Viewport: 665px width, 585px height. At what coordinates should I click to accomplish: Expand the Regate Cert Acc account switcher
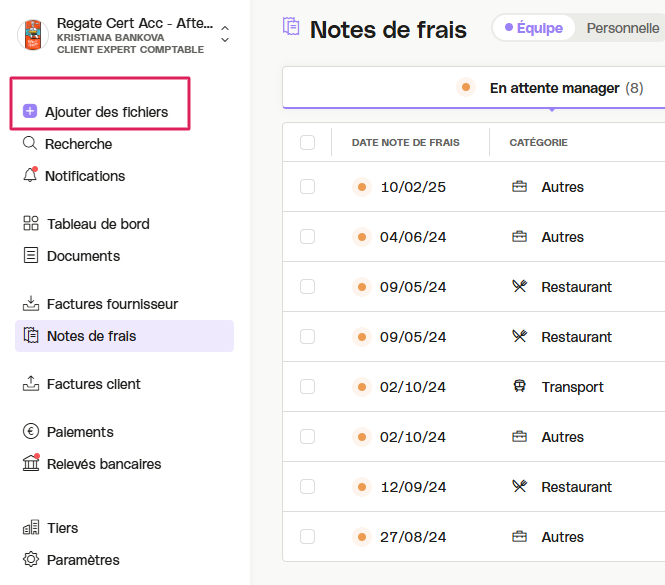[x=225, y=34]
